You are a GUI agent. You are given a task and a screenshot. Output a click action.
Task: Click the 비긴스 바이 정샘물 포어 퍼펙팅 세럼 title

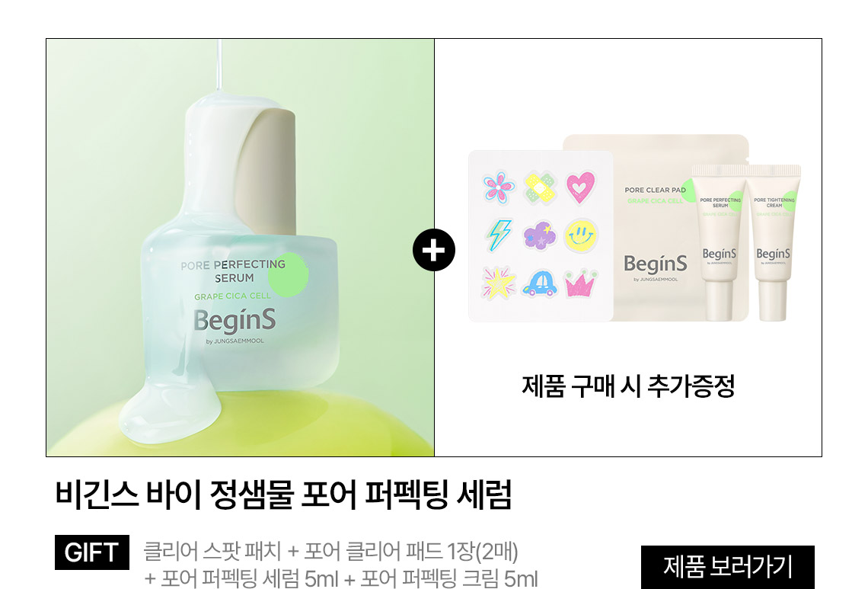point(283,495)
